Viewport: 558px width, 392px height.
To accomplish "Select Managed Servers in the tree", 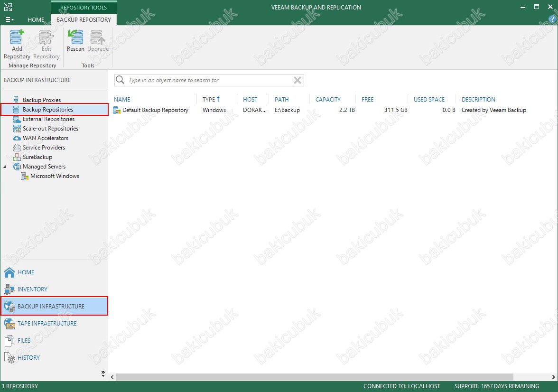I will [44, 167].
